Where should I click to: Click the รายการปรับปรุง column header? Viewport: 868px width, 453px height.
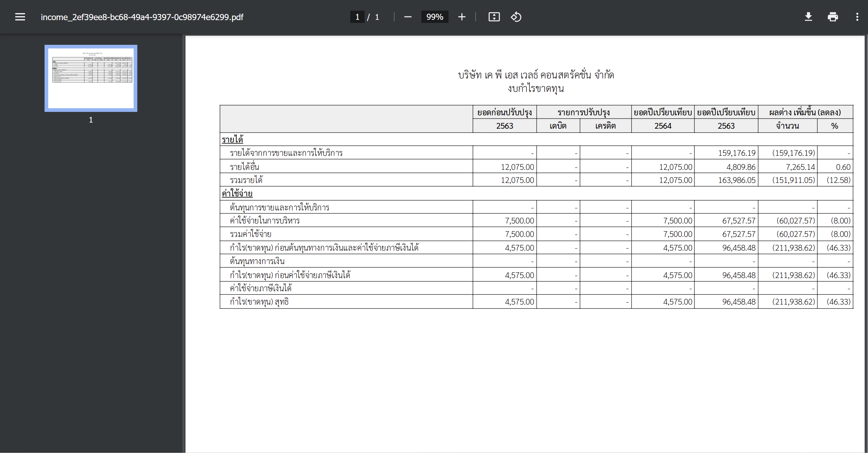pos(584,112)
